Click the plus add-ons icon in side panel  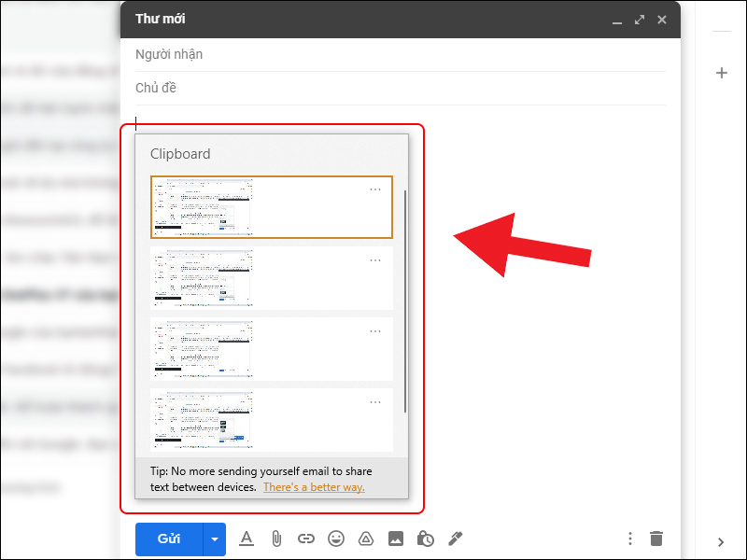722,73
